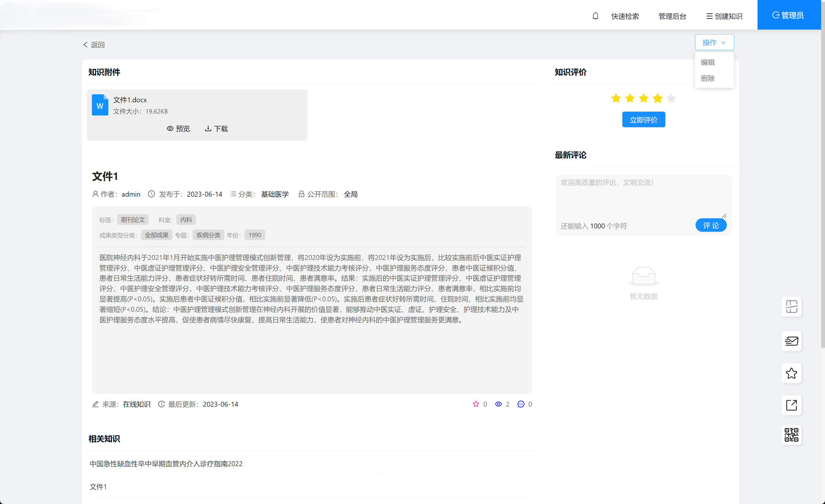Choose 删除 from the actions menu

708,78
